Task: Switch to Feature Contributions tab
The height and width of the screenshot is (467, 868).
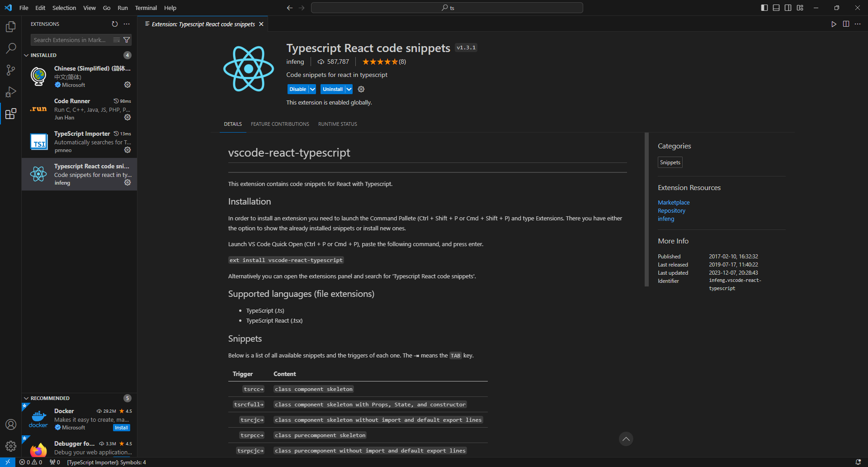Action: point(280,124)
